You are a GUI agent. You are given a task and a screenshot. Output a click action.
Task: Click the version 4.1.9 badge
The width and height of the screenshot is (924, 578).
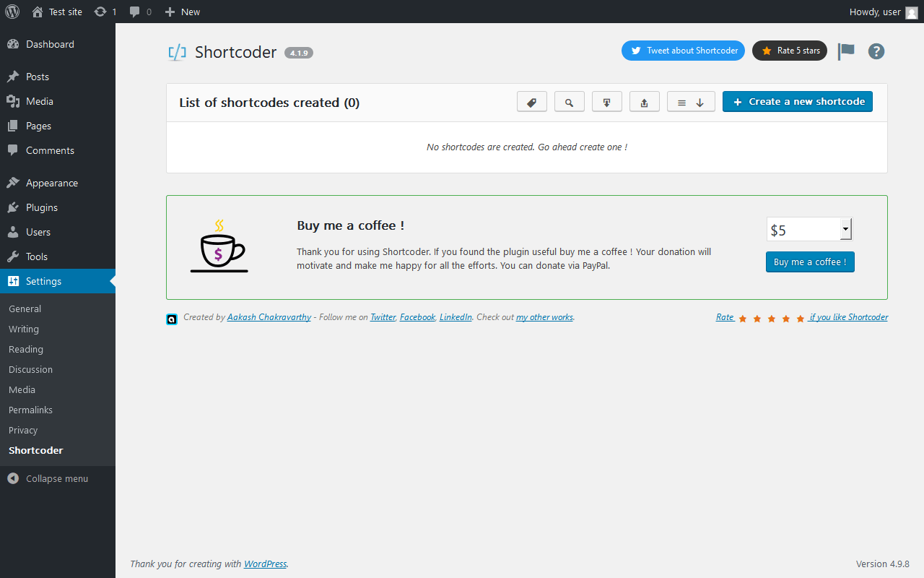pyautogui.click(x=299, y=53)
